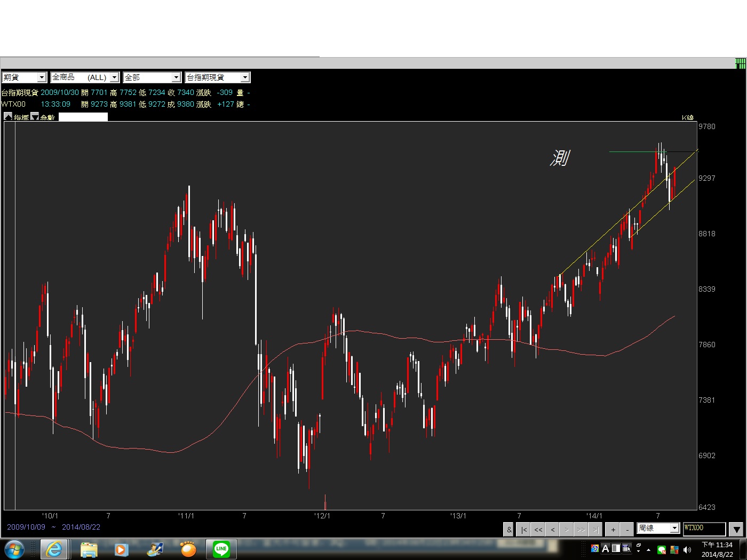Click the '14/1 time axis label

pos(594,516)
